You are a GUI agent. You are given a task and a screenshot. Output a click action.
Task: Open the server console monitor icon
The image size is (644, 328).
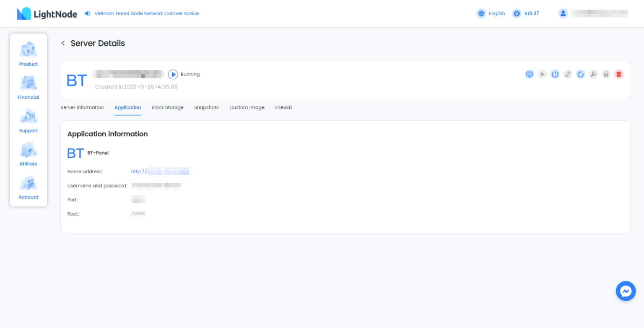point(530,74)
